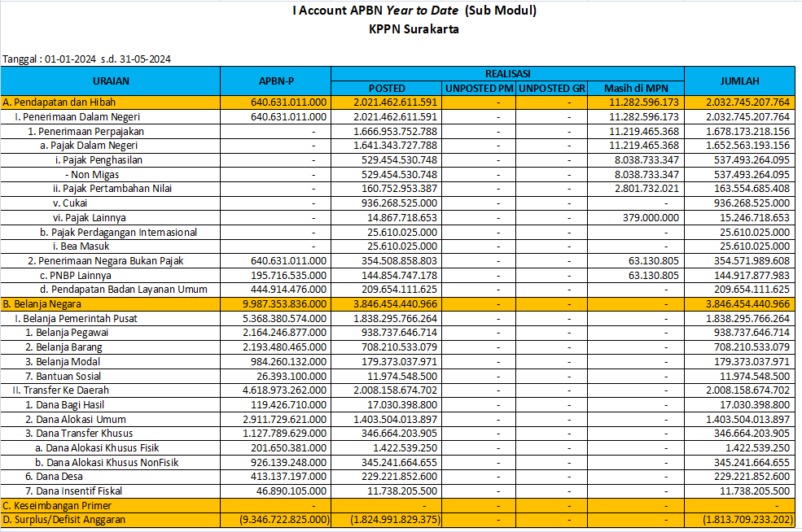Select row 'I. Belanja Pemerintah Pusat'
The height and width of the screenshot is (532, 802).
398,318
